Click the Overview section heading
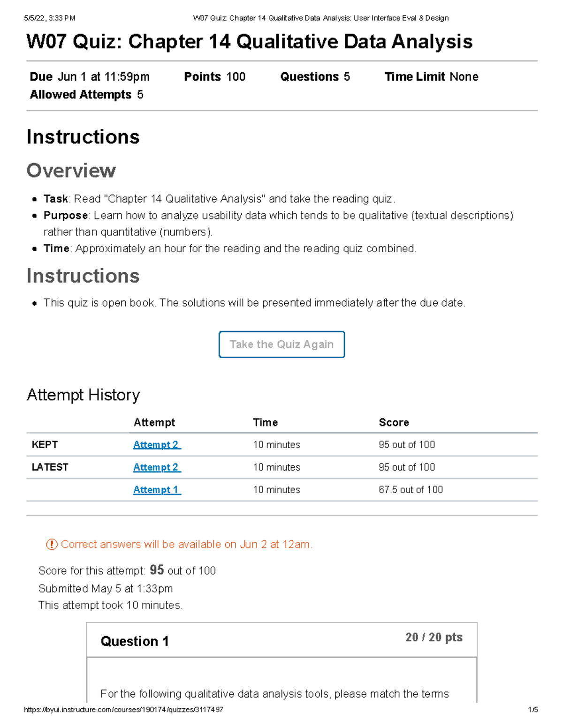Screen dimensions: 563x728 (x=70, y=171)
